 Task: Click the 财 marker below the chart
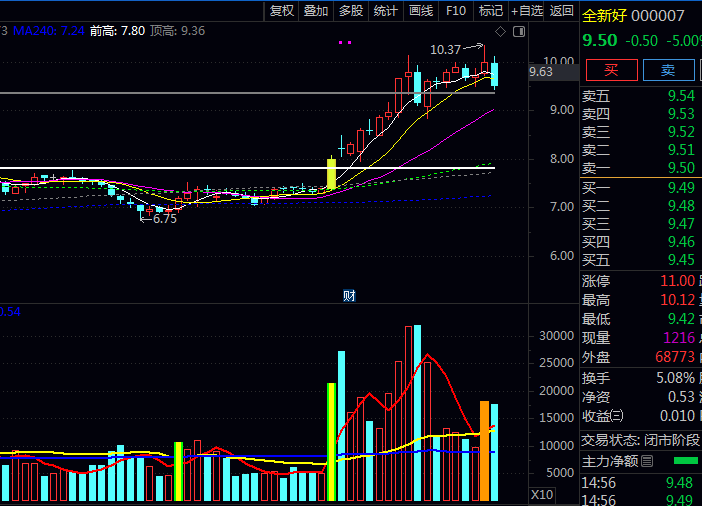(350, 295)
